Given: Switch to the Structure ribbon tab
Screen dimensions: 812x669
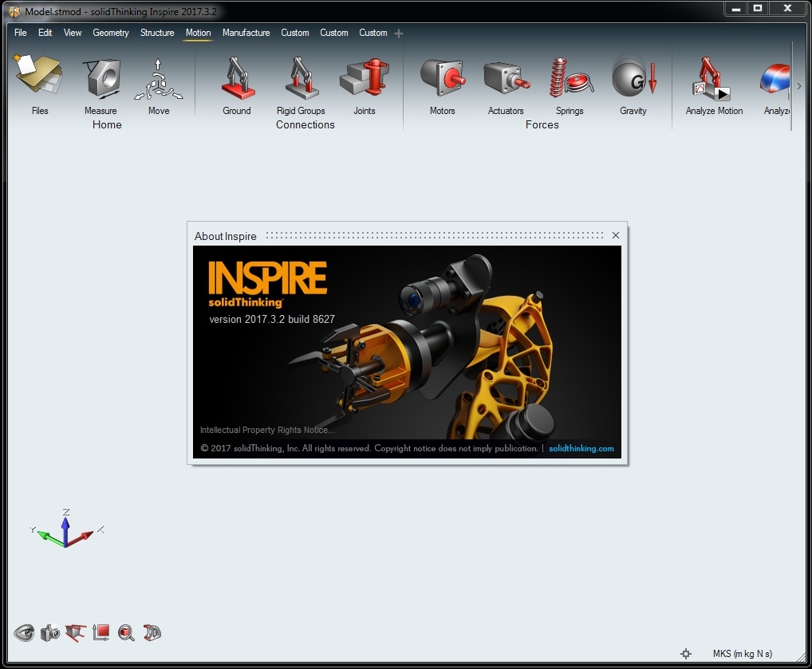Looking at the screenshot, I should 157,33.
